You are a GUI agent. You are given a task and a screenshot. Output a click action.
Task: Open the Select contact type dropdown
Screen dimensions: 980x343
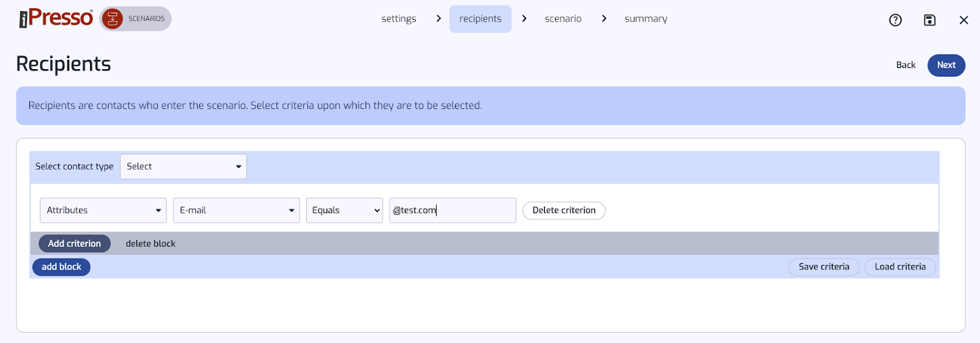pyautogui.click(x=183, y=167)
